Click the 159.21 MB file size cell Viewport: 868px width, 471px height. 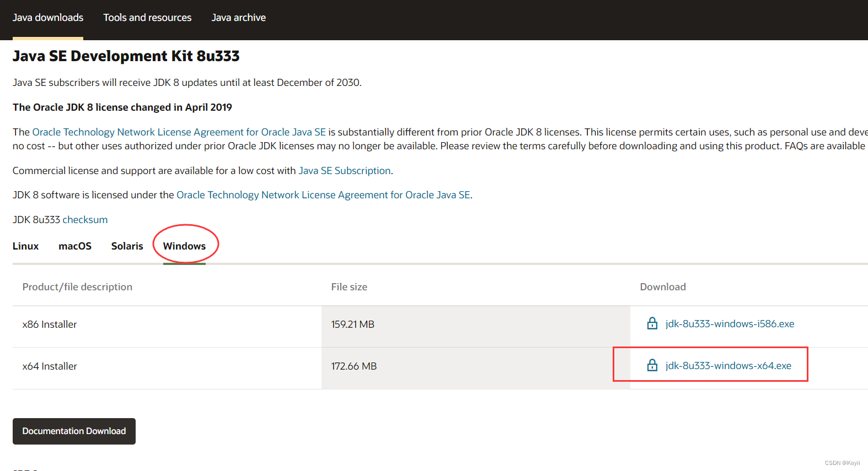click(x=476, y=327)
